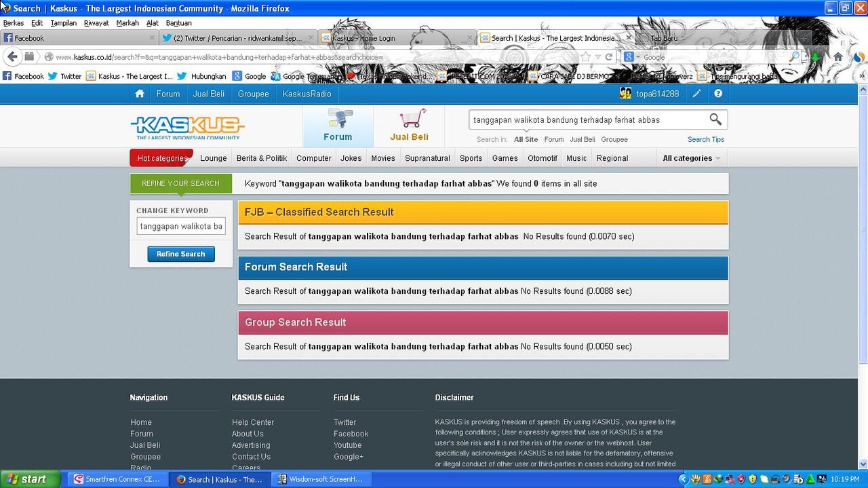868x488 pixels.
Task: Open the Otomotif category
Action: (542, 158)
